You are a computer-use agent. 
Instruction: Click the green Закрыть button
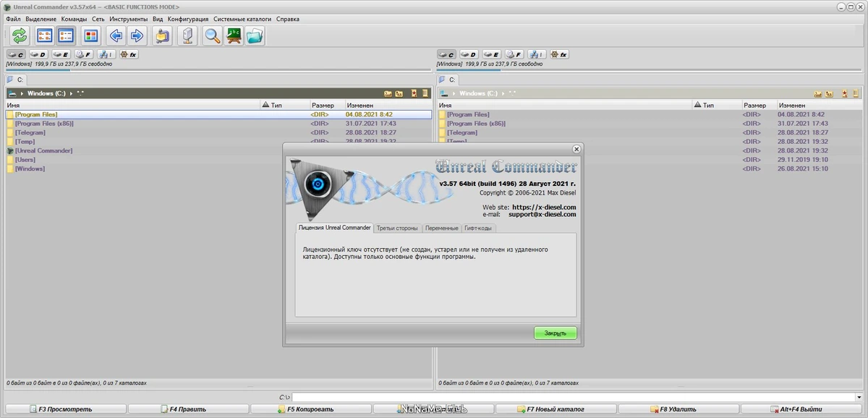[556, 333]
